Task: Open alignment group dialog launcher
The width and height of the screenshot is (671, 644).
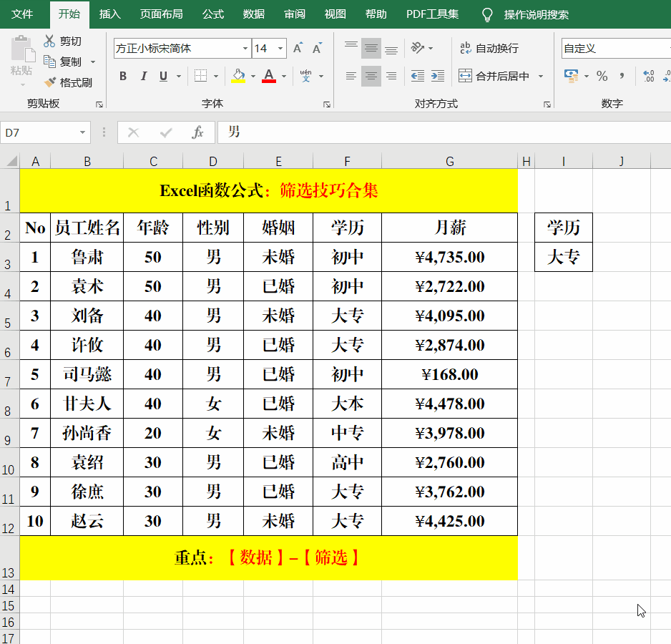Action: pos(547,104)
